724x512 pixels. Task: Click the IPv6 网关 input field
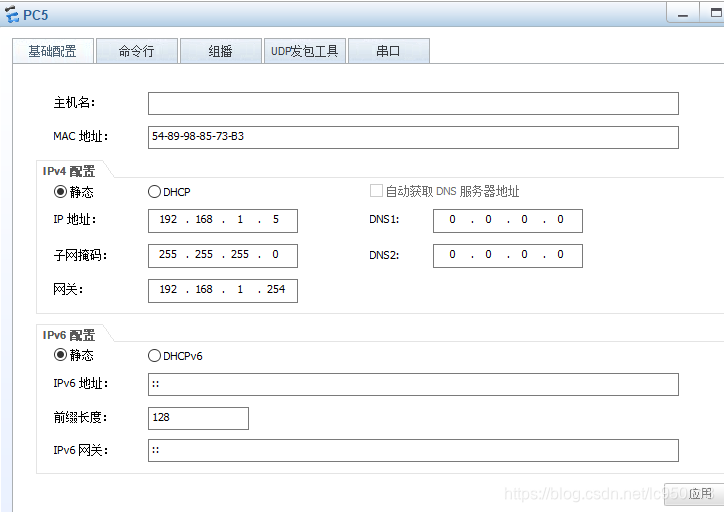(413, 451)
